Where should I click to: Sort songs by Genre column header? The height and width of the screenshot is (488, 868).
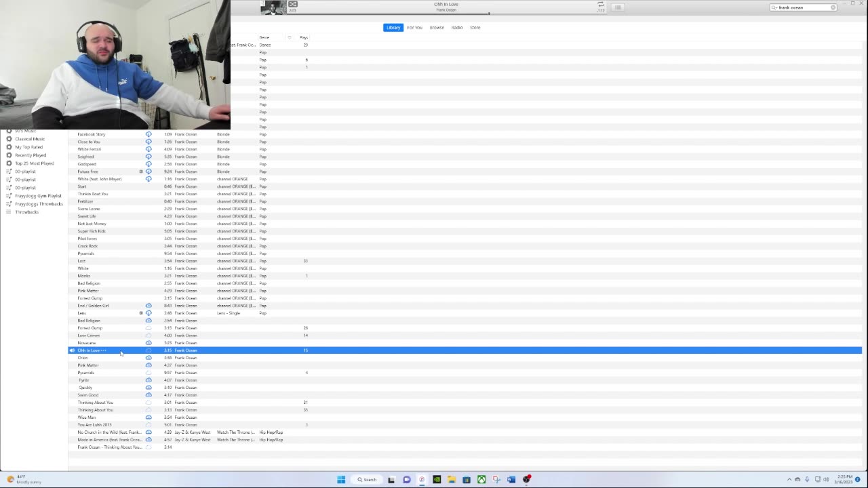[264, 37]
